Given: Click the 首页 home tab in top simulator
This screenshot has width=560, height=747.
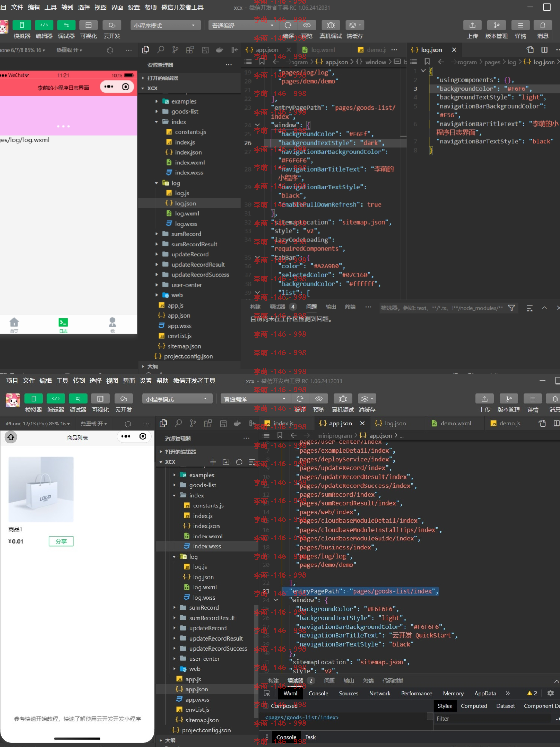Looking at the screenshot, I should (14, 325).
